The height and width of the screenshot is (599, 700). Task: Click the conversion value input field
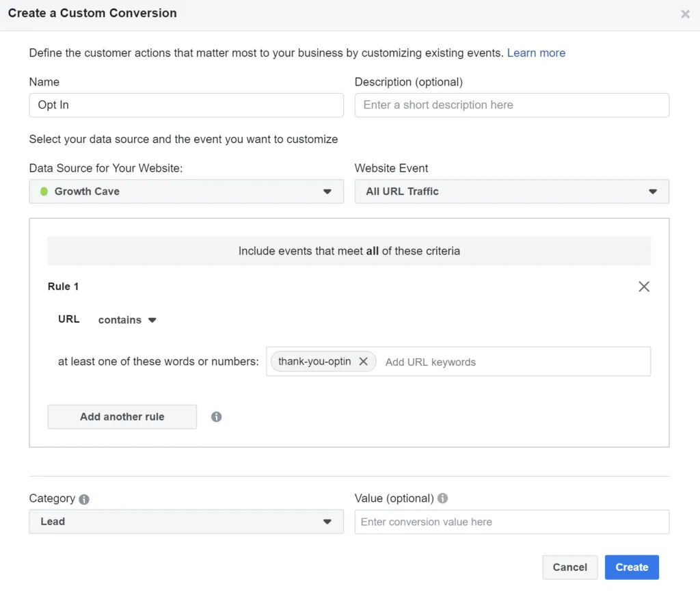[x=511, y=522]
